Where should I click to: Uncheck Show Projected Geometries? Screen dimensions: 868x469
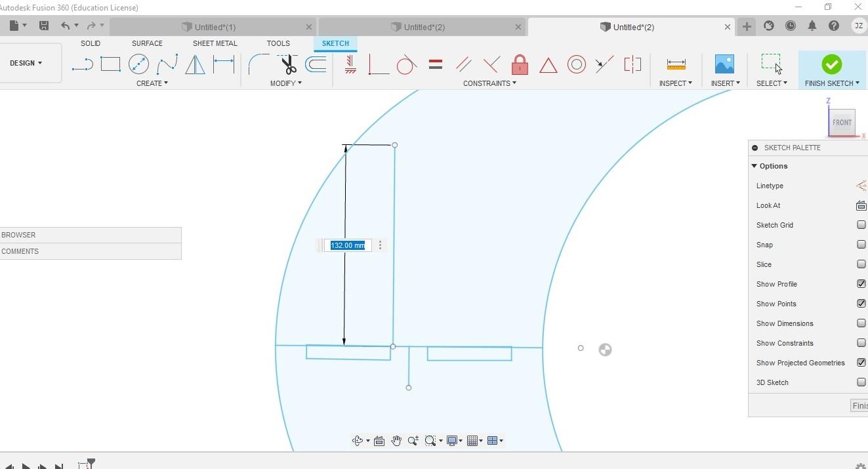point(861,363)
